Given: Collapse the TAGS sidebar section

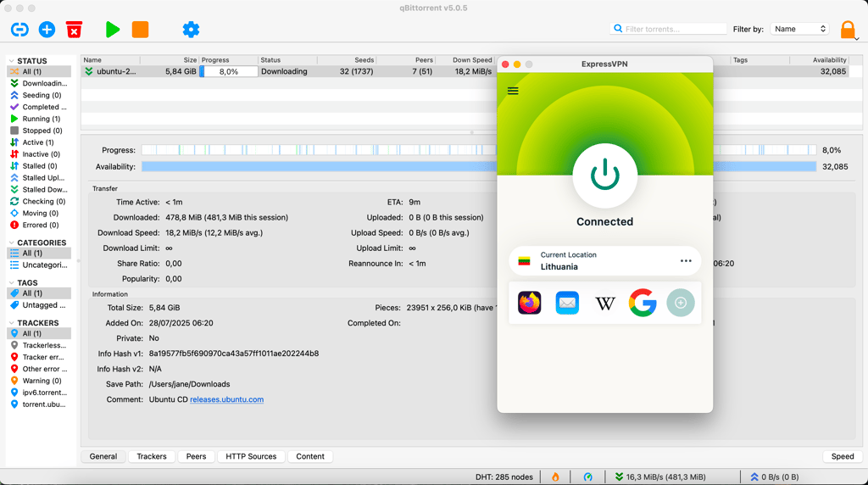Looking at the screenshot, I should click(11, 282).
